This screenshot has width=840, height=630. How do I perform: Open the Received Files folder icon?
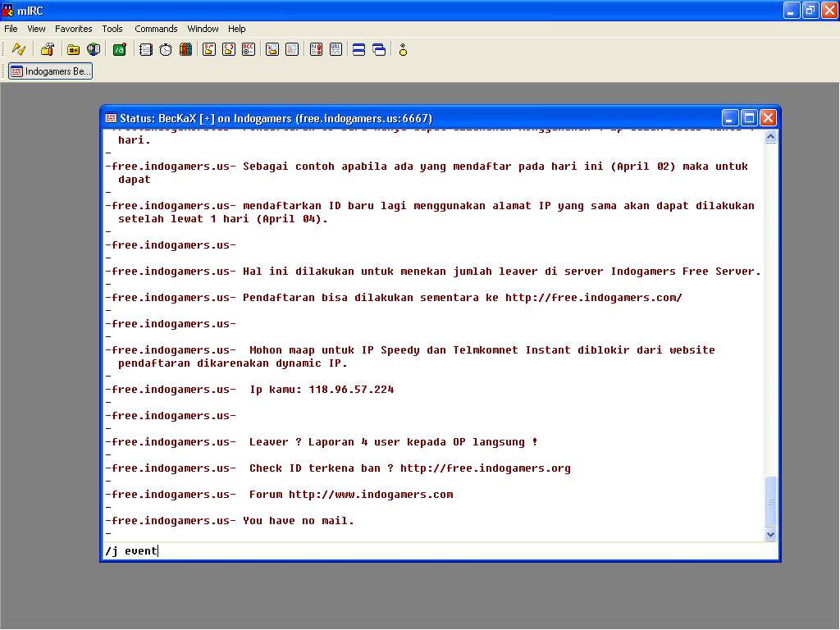(x=272, y=50)
